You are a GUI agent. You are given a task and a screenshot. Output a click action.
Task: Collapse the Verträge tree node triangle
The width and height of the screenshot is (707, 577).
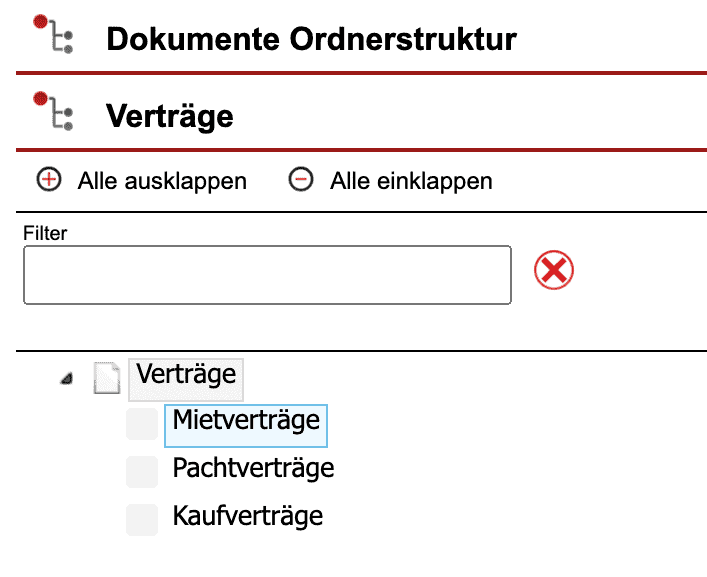click(66, 380)
